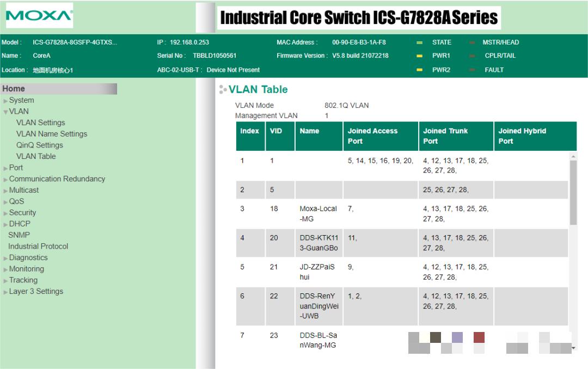Open the Security menu
This screenshot has width=588, height=369.
pyautogui.click(x=22, y=213)
